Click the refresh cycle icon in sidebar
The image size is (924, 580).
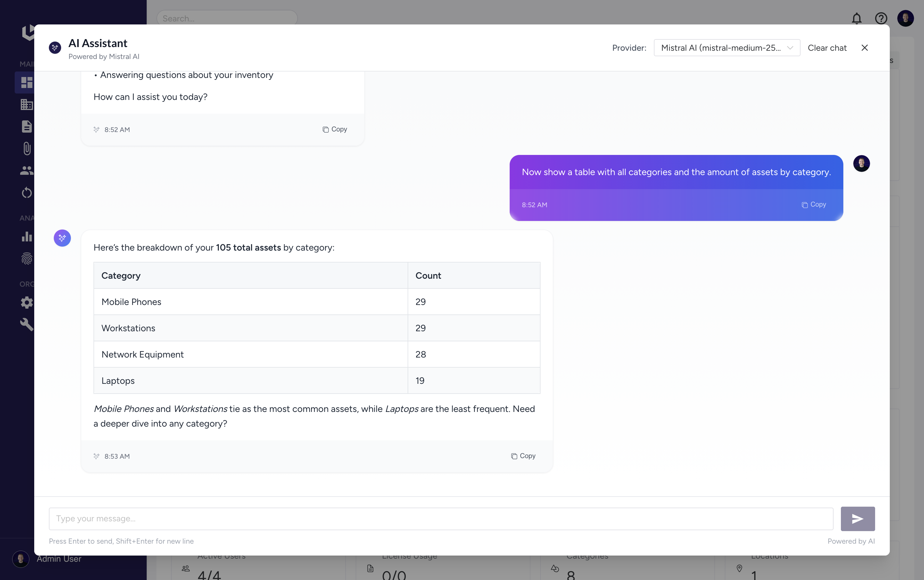pos(27,193)
